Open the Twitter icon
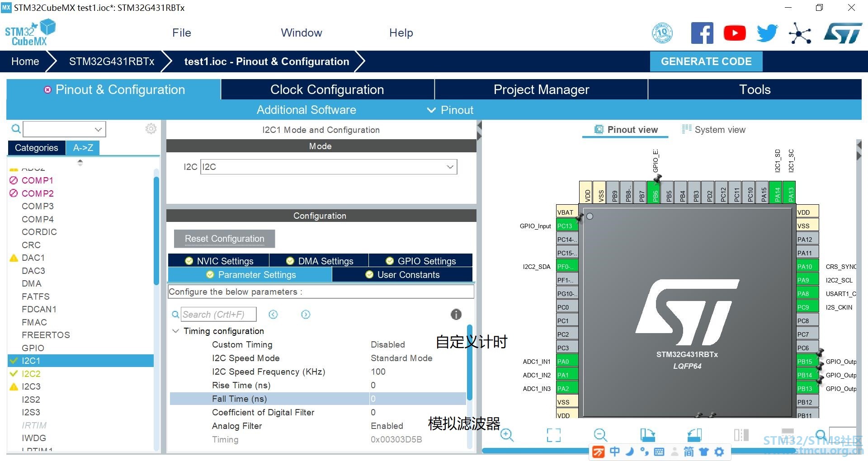 point(767,33)
